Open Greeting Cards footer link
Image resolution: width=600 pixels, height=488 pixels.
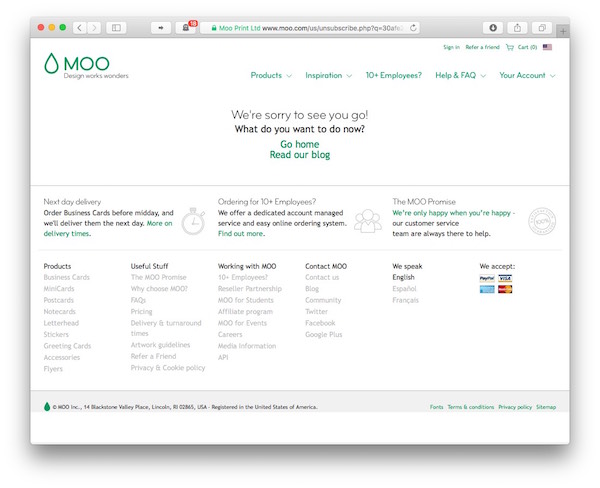67,346
